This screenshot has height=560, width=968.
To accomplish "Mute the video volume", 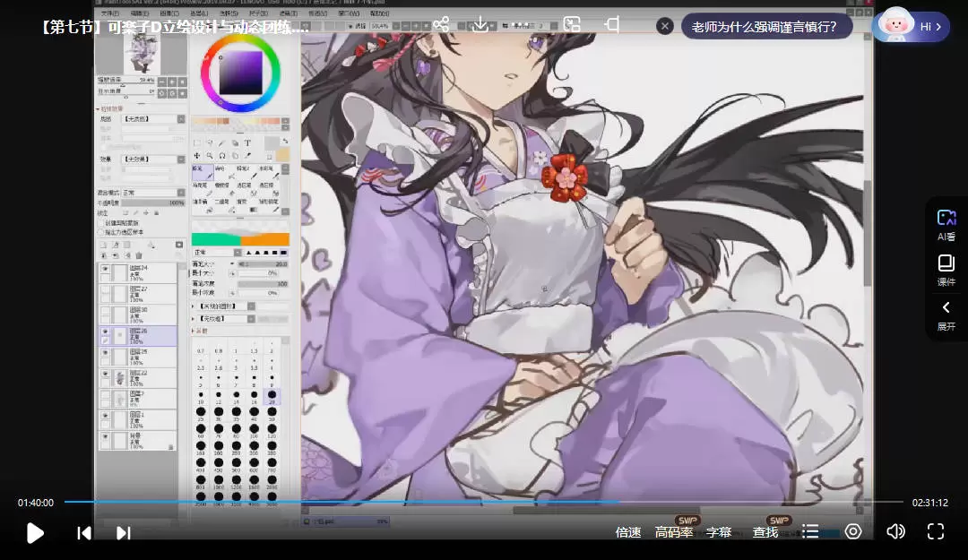I will [x=895, y=531].
